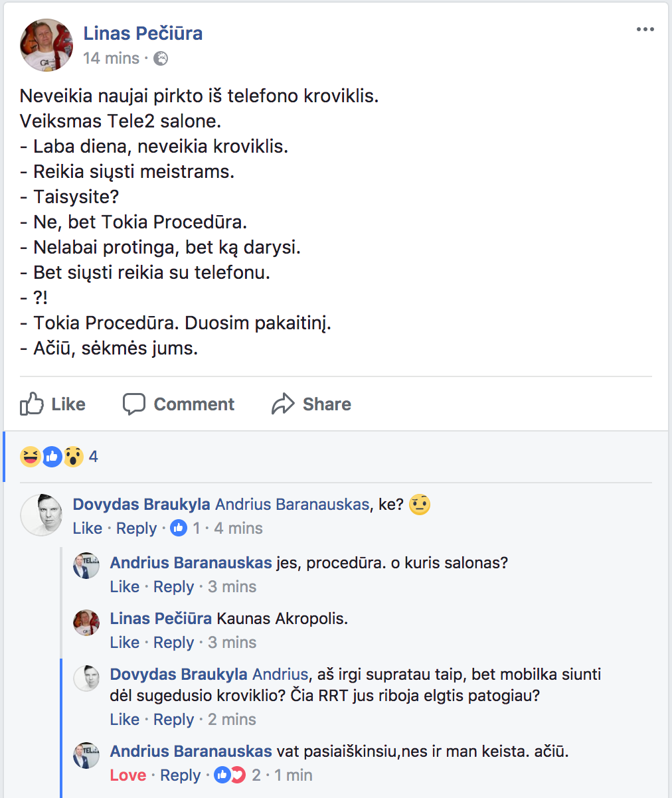Click the like icon on Dovydas's first comment
The image size is (672, 798).
point(179,528)
